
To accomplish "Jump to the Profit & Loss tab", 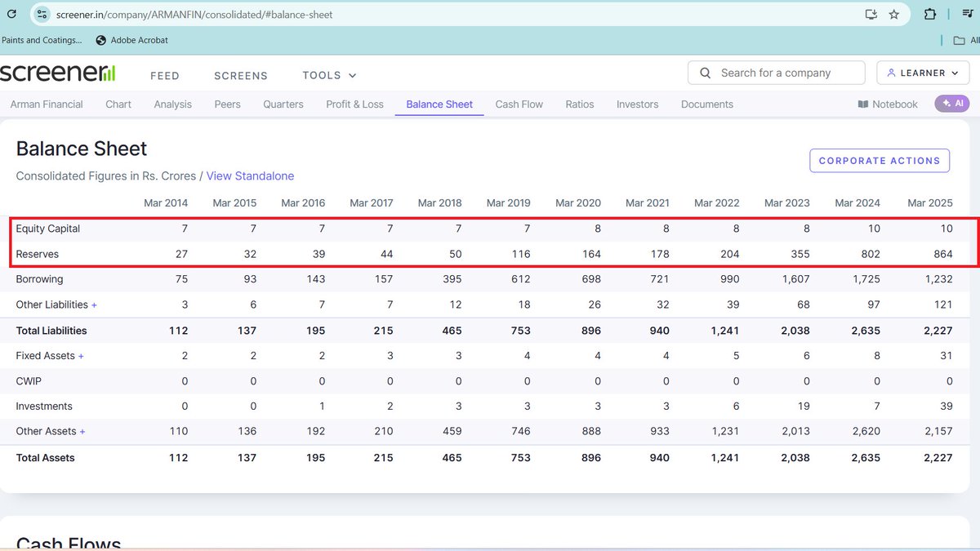I will tap(354, 104).
